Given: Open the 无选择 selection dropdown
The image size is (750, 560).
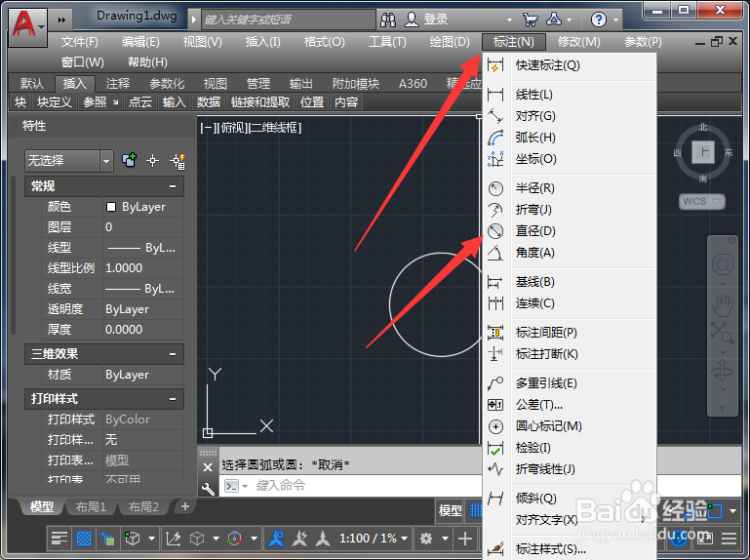Looking at the screenshot, I should click(x=106, y=161).
